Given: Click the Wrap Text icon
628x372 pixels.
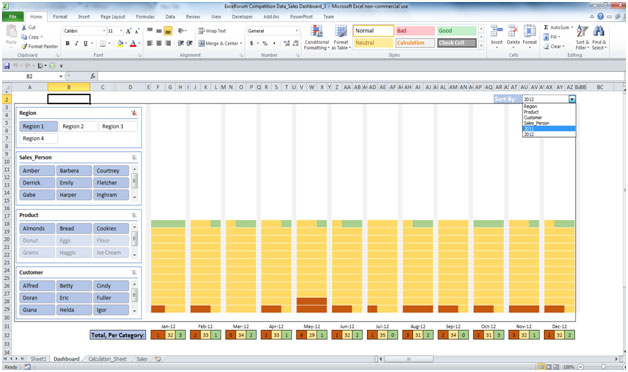Looking at the screenshot, I should coord(201,31).
